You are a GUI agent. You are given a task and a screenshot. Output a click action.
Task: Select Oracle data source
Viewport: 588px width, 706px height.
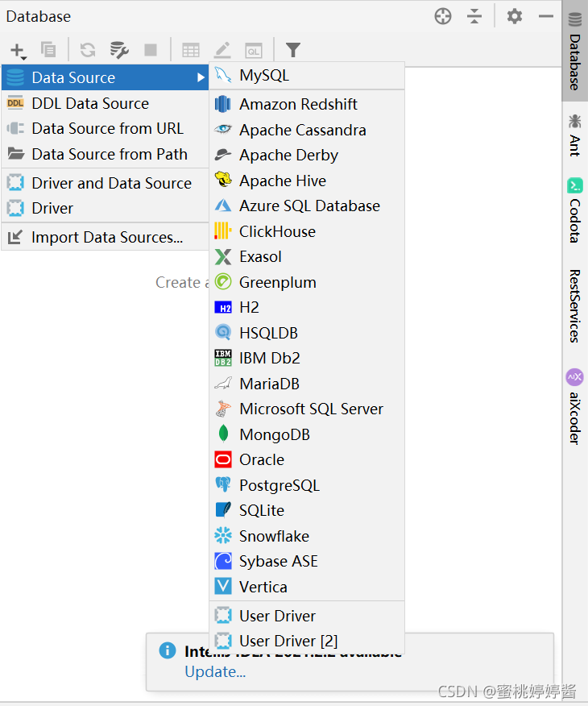[307, 459]
